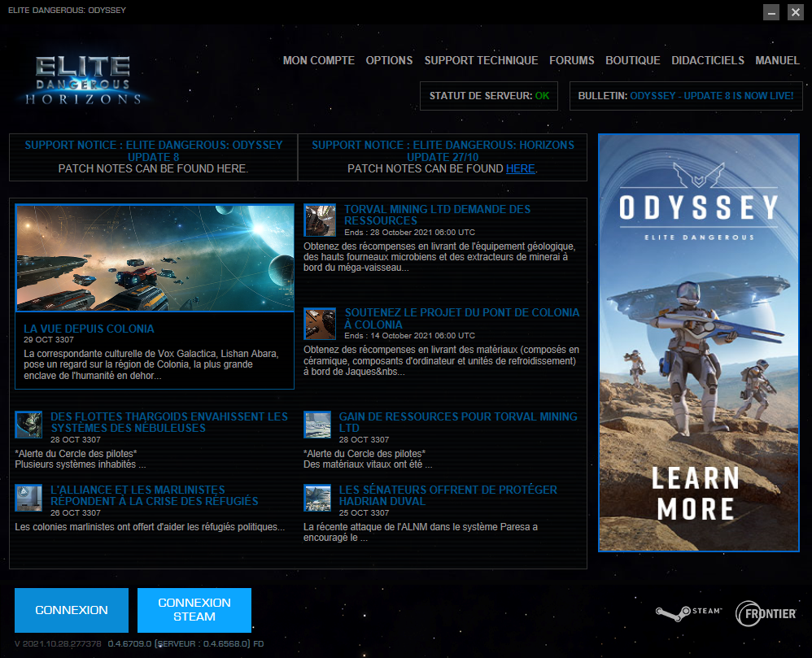812x658 pixels.
Task: Open the Options menu
Action: tap(389, 60)
